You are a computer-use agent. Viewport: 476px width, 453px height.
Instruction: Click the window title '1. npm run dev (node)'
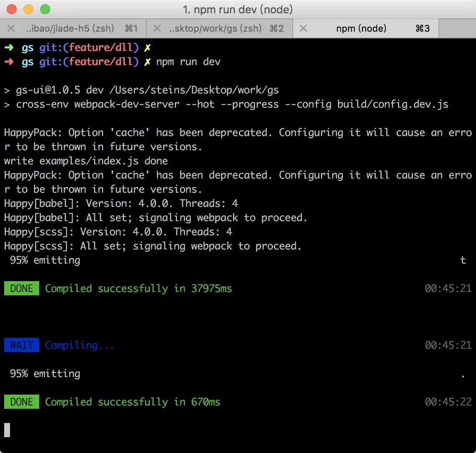pos(238,10)
